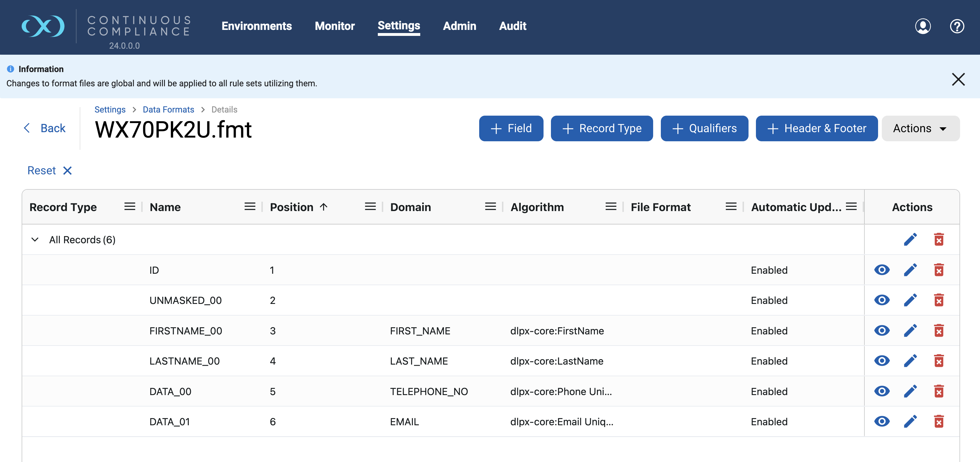Image resolution: width=980 pixels, height=462 pixels.
Task: Click the pencil edit icon for ID row
Action: pos(910,270)
